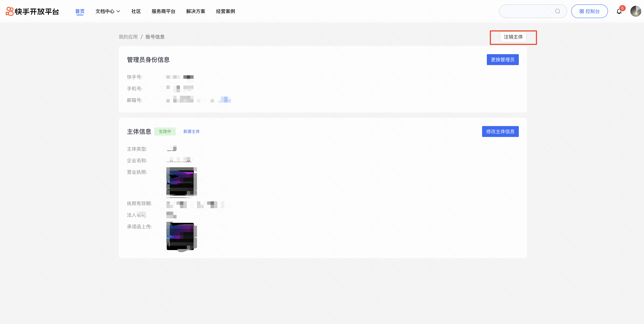644x324 pixels.
Task: Open the notification bell
Action: click(x=619, y=12)
